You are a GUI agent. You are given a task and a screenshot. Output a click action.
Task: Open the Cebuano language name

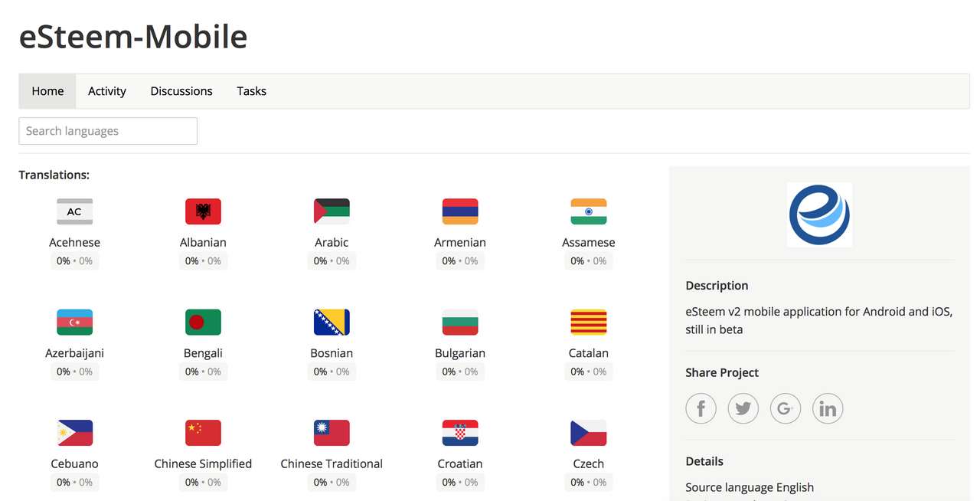74,463
